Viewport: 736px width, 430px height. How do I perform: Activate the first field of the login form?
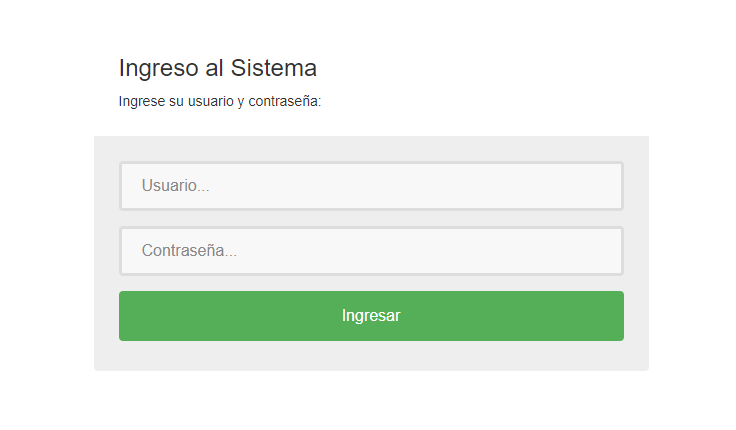(x=371, y=186)
